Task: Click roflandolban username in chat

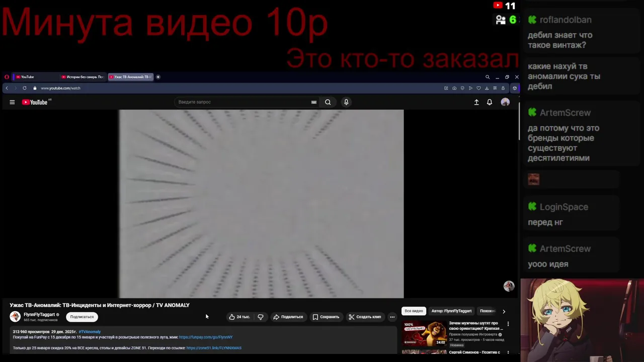Action: (x=566, y=20)
